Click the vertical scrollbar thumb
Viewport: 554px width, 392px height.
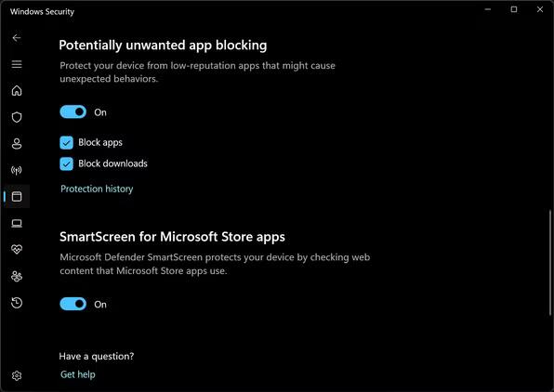[550, 262]
